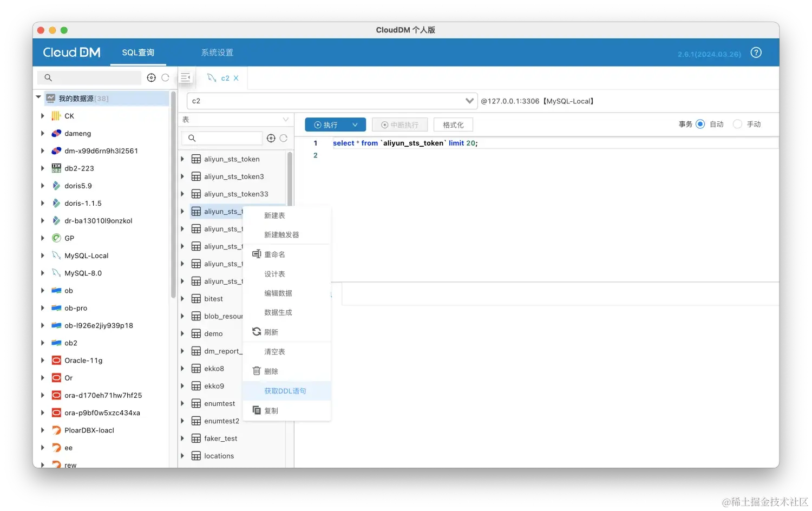Click the db2-223 IBM icon
Viewport: 812px width, 511px height.
tap(56, 168)
